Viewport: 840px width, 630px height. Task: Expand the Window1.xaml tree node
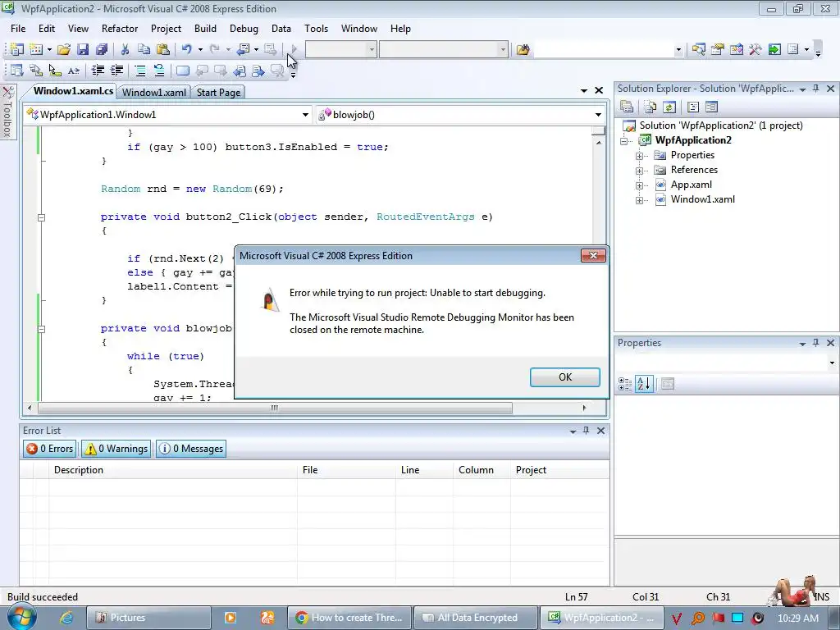tap(639, 200)
